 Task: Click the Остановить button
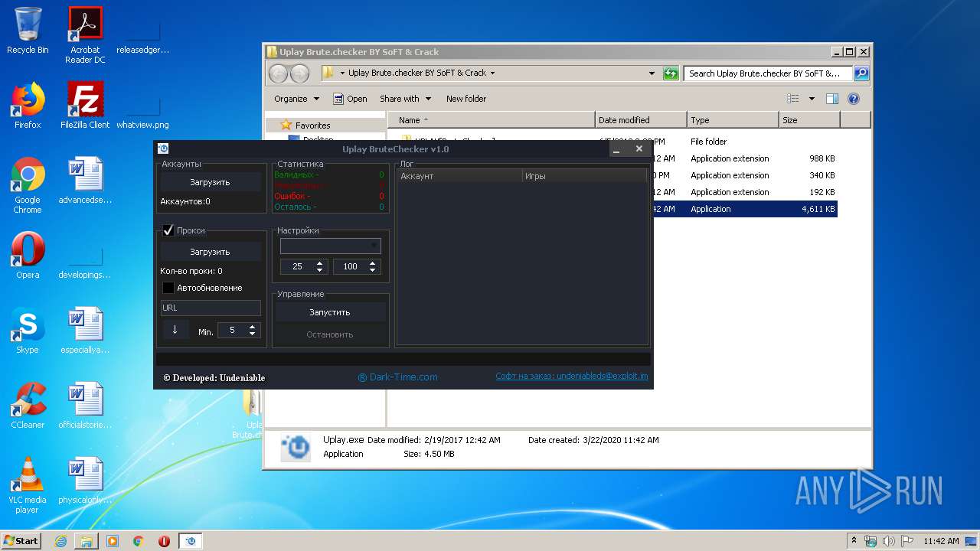(330, 334)
